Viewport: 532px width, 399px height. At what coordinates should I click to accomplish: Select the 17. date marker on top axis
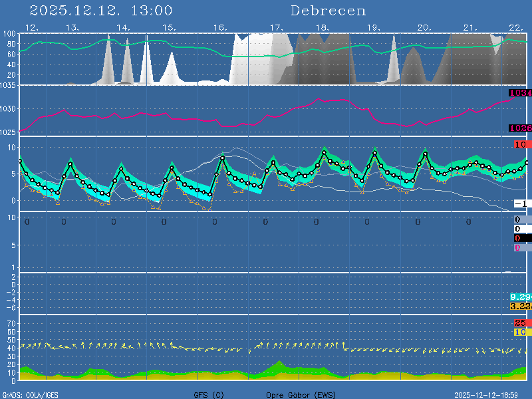tap(277, 27)
